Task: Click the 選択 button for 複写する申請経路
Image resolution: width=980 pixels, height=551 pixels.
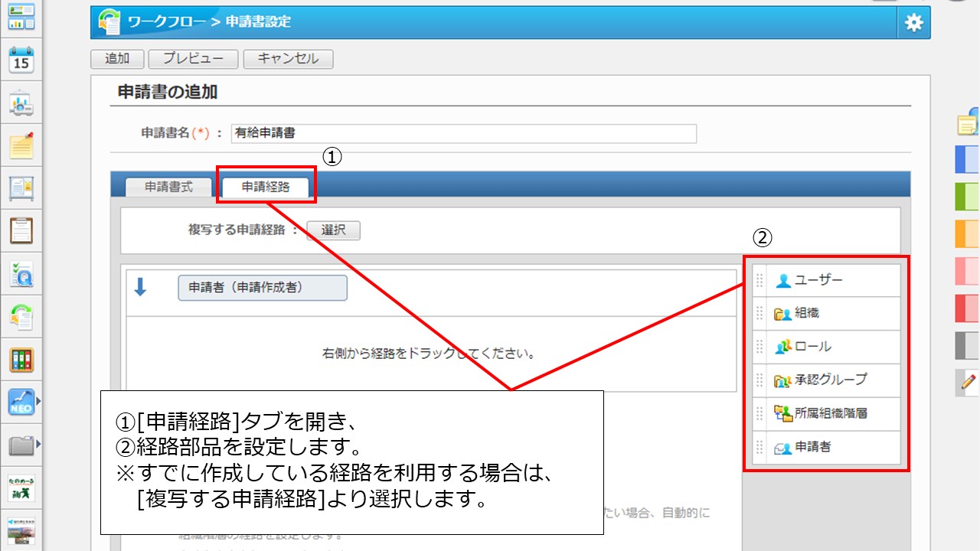Action: point(333,230)
